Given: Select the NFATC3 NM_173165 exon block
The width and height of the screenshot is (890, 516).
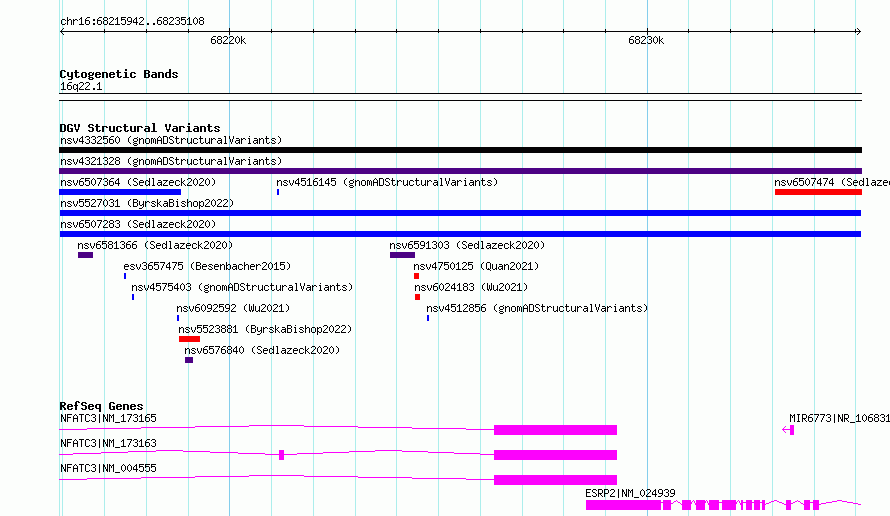Looking at the screenshot, I should pyautogui.click(x=555, y=430).
